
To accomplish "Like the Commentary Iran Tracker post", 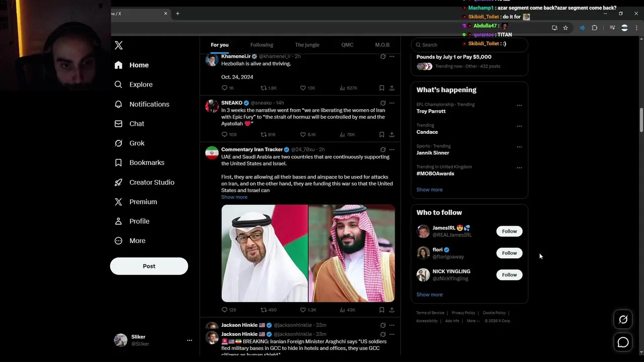I will pos(303,310).
